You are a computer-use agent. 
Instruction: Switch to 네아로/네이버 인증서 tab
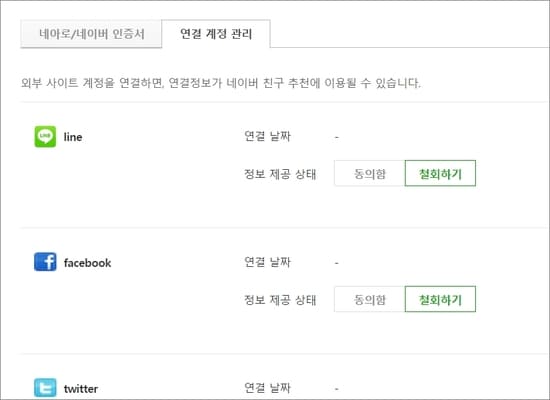(x=92, y=34)
